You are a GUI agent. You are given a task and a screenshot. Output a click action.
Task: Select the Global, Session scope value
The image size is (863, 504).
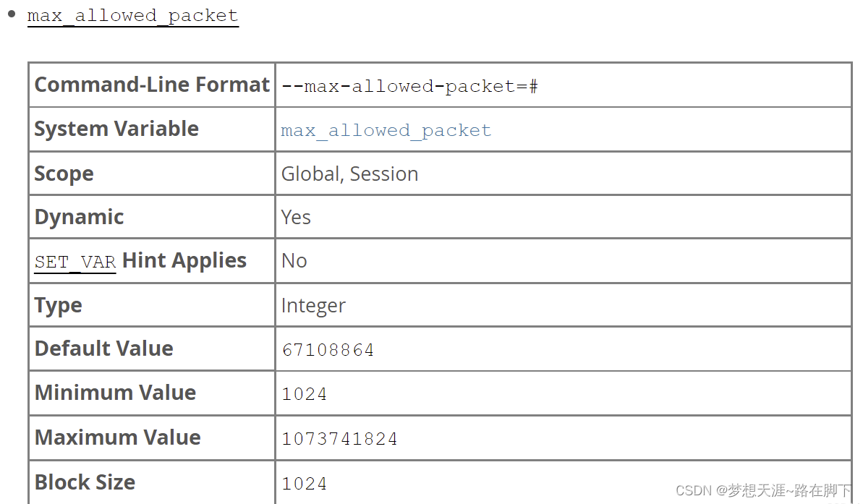[349, 174]
